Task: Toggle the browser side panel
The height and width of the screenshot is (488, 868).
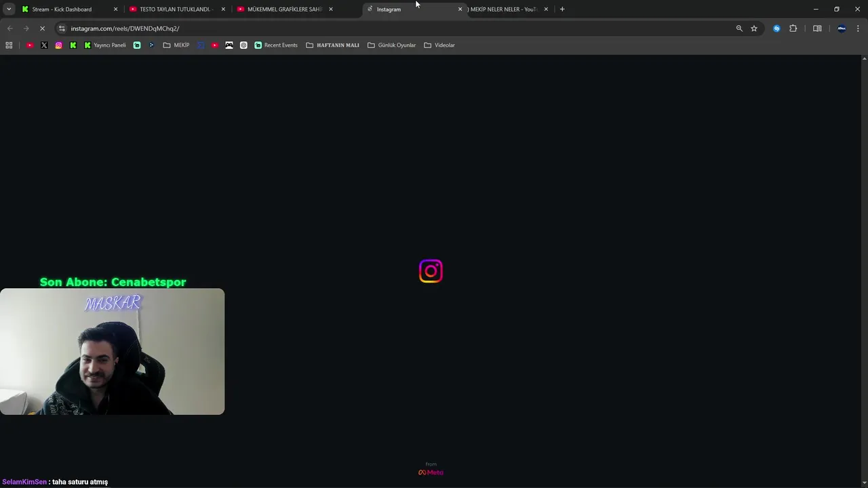Action: pyautogui.click(x=817, y=28)
